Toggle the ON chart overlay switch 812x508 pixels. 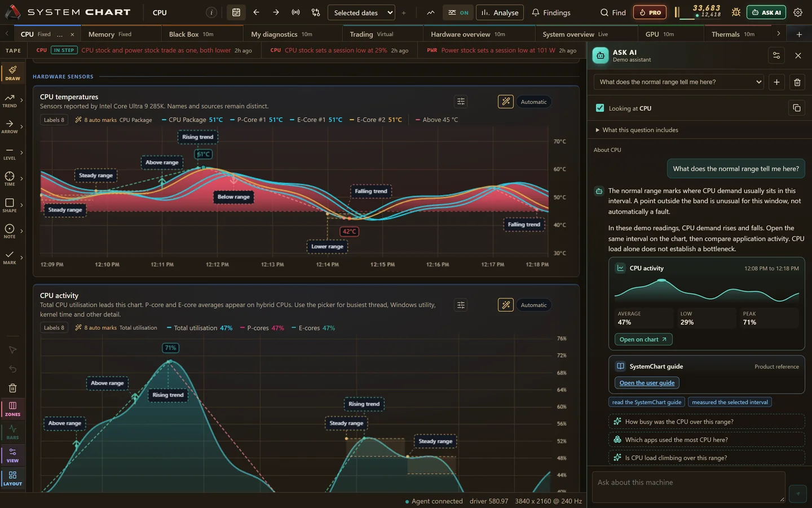point(458,12)
